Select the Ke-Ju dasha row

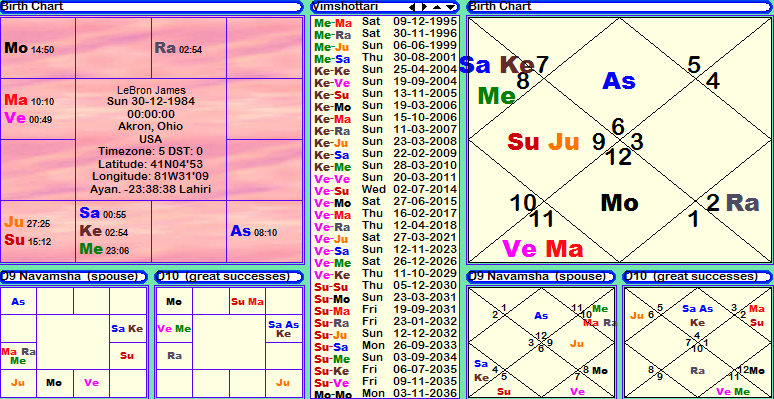[386, 142]
